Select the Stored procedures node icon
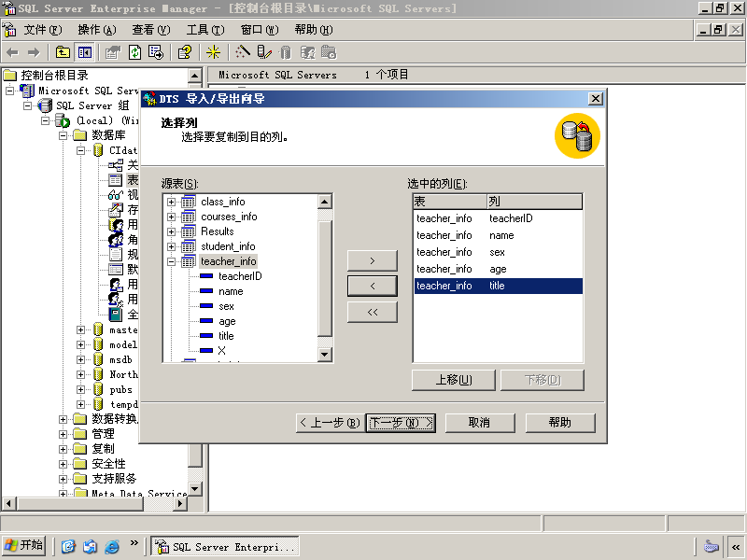Viewport: 747px width, 560px height. tap(115, 209)
